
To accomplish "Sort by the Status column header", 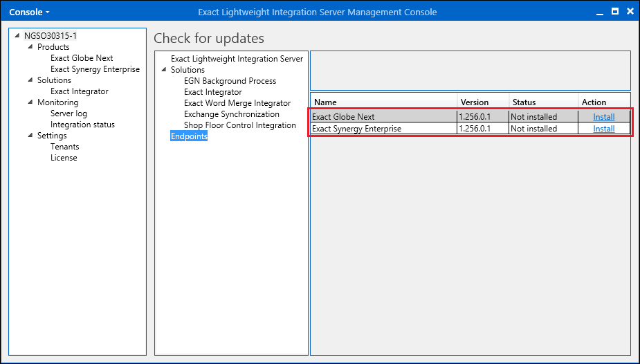I will [x=544, y=102].
